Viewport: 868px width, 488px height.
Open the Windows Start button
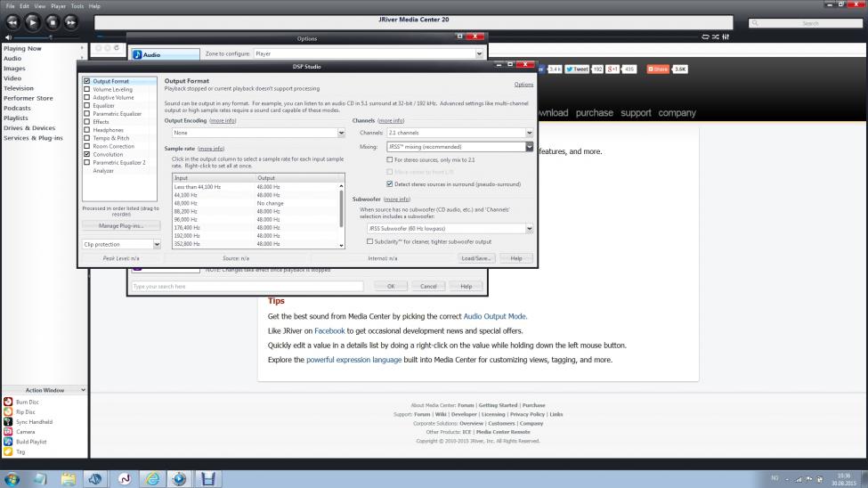coord(12,479)
